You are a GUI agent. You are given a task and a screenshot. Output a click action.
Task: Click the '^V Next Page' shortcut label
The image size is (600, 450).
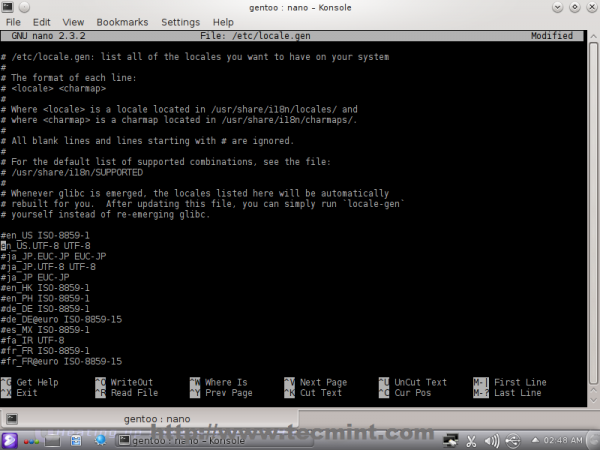[x=316, y=382]
